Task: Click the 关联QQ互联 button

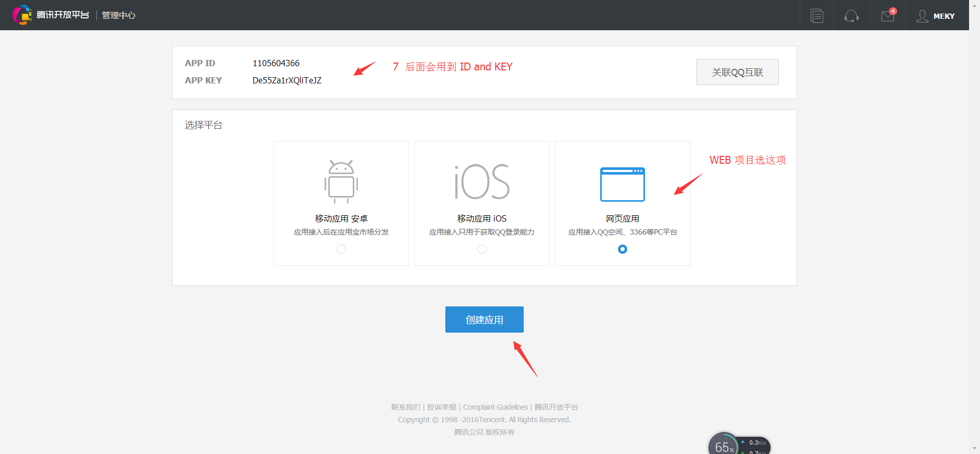Action: [737, 72]
